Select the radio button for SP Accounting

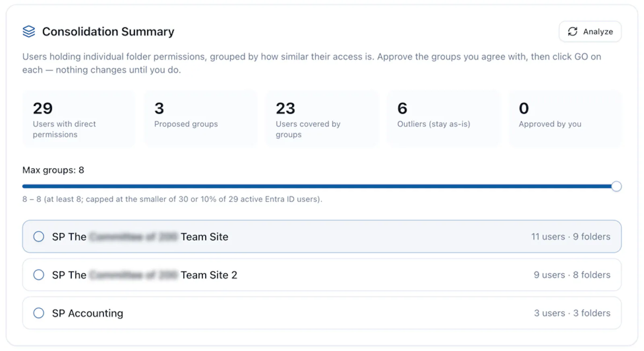pyautogui.click(x=39, y=313)
